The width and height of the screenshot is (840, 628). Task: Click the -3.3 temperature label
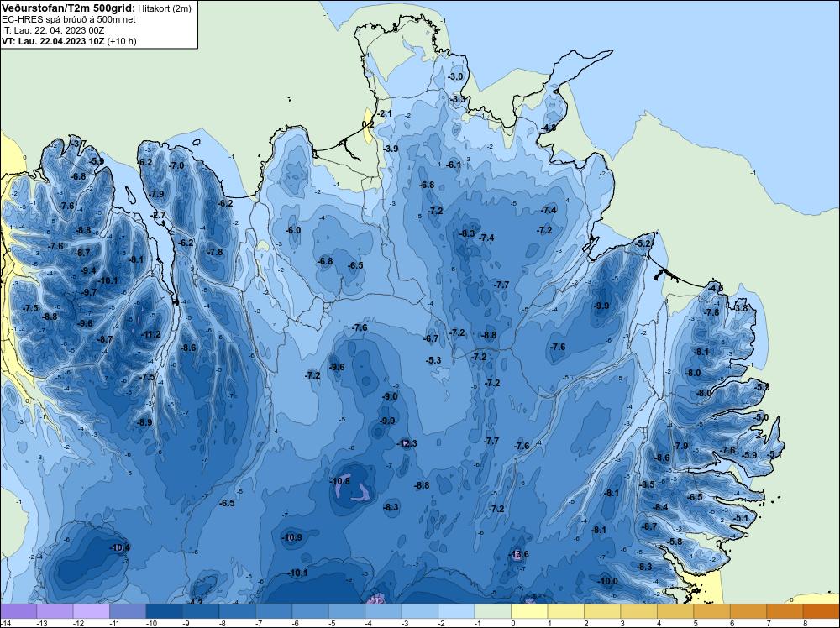coord(458,99)
